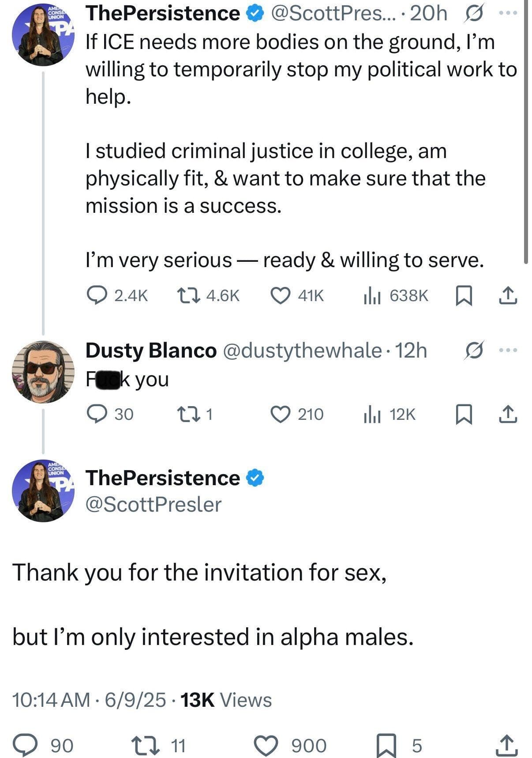Like the top tweet with 41K likes
Viewport: 532px width, 758px height.
(x=280, y=295)
